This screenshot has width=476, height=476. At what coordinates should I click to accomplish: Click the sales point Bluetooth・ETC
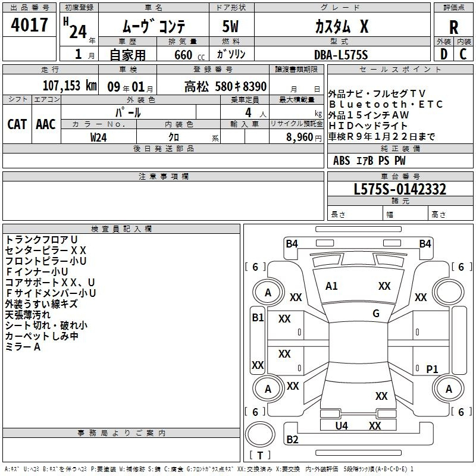click(386, 105)
